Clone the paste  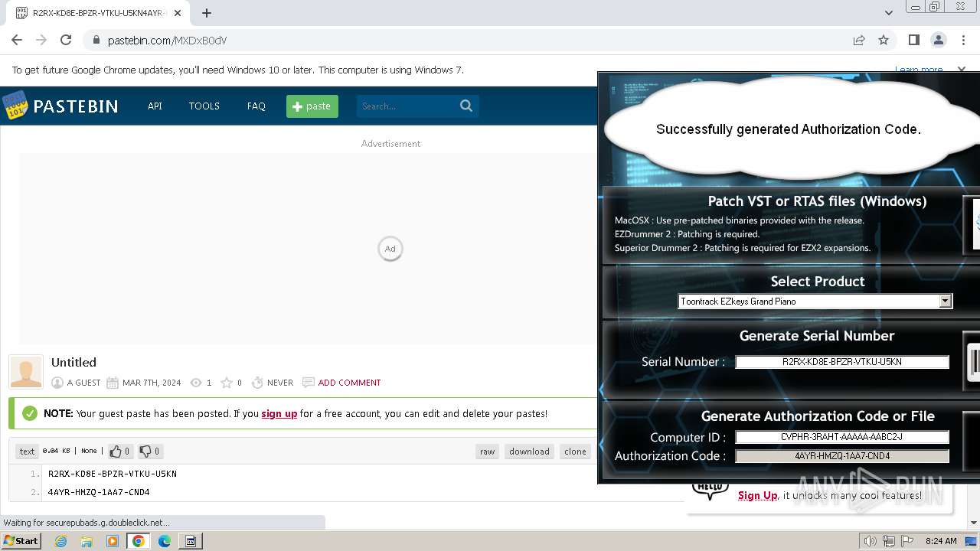point(576,452)
